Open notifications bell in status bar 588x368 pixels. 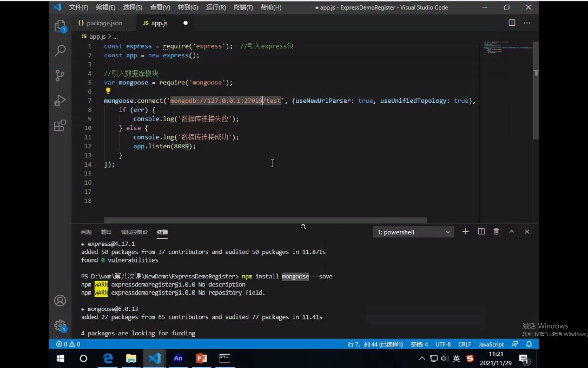click(x=529, y=344)
